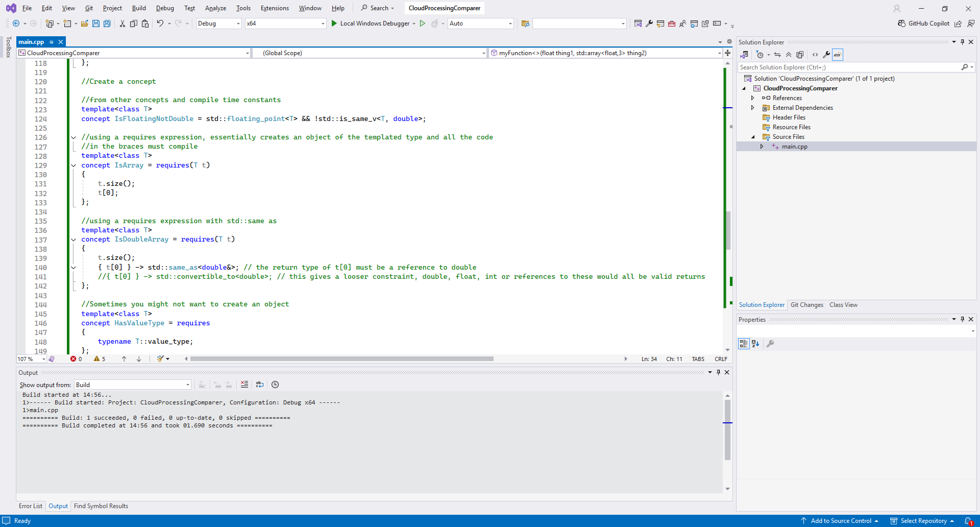Sync Solution Explorer with Active Document
Screen dimensions: 980x527
(777, 55)
